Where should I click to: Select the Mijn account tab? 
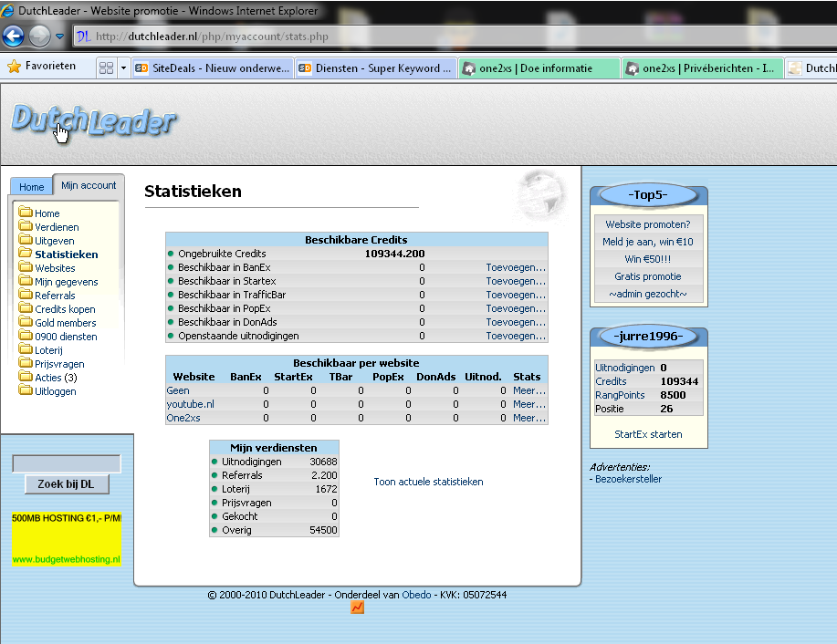point(89,185)
